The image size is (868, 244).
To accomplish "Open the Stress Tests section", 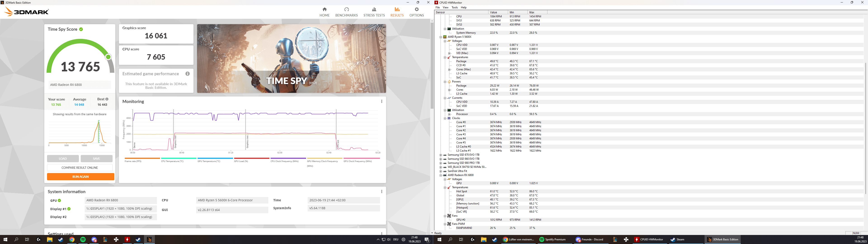I will (374, 12).
